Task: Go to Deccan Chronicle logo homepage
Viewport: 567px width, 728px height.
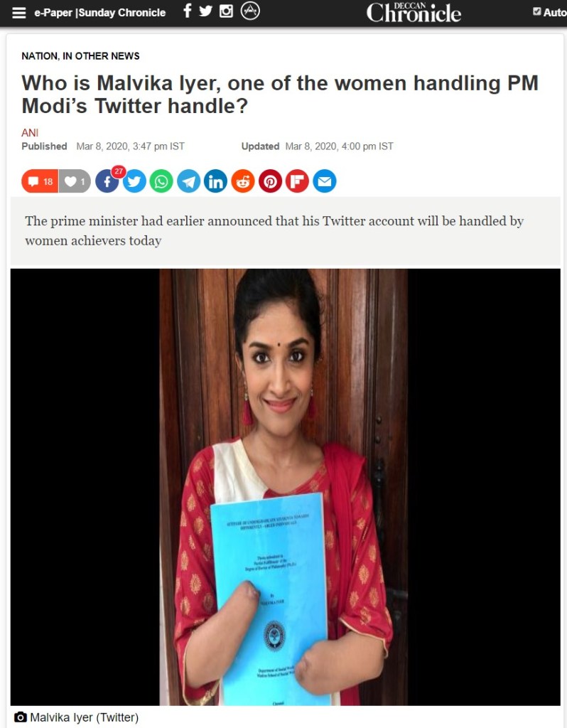Action: click(414, 13)
